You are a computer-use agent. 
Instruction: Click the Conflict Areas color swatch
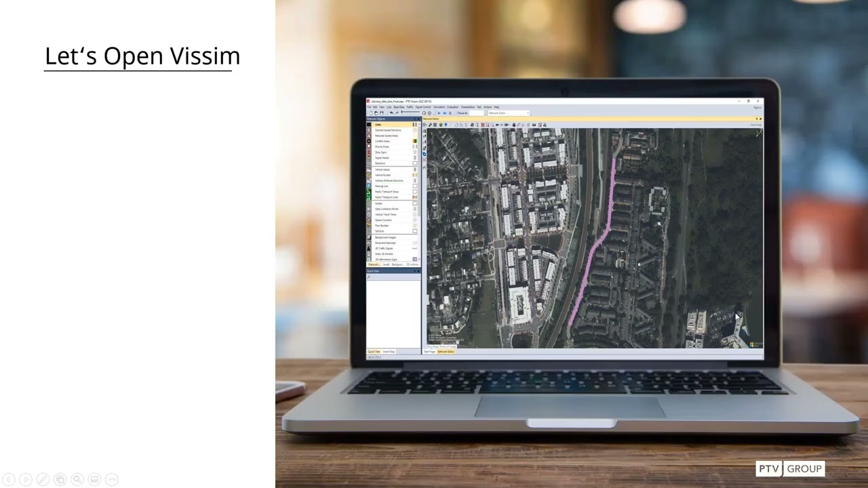tap(415, 141)
